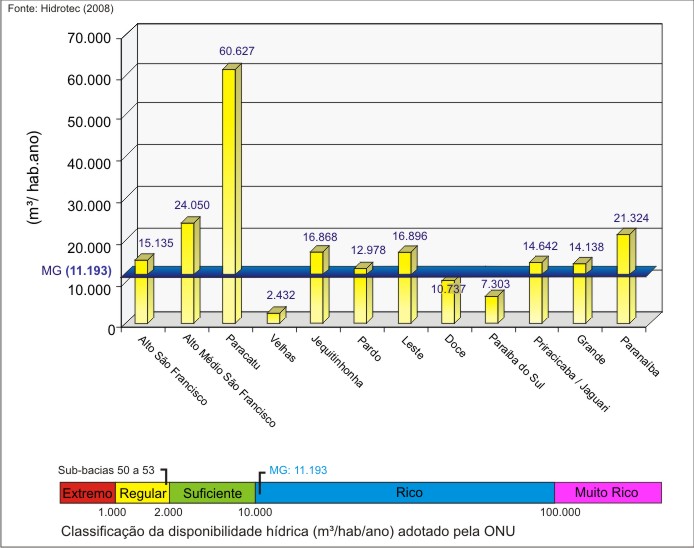
Task: Select the 14.642 value label
Action: click(x=540, y=246)
